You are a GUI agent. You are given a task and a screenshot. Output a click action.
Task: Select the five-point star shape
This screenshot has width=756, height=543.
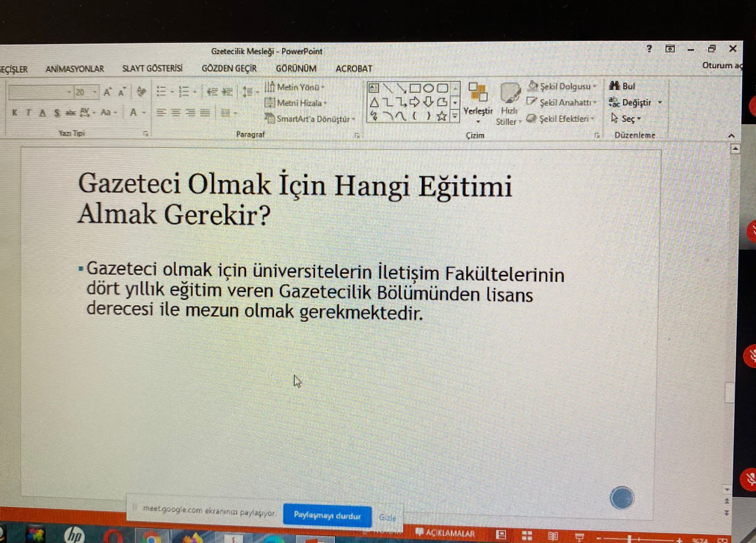(441, 116)
